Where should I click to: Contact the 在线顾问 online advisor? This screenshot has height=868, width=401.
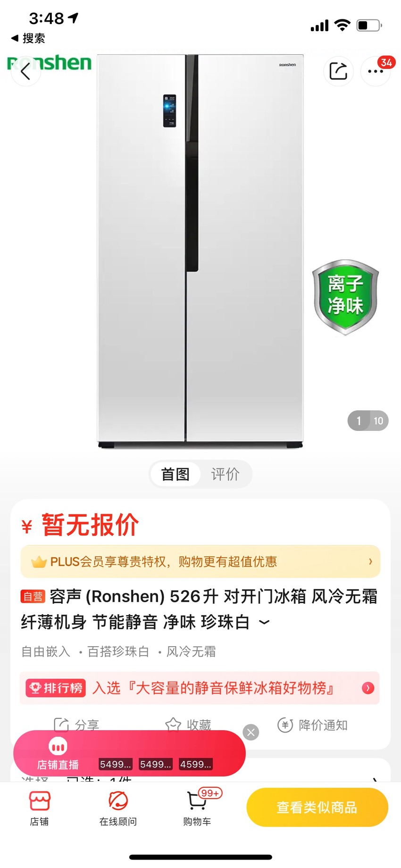[118, 808]
